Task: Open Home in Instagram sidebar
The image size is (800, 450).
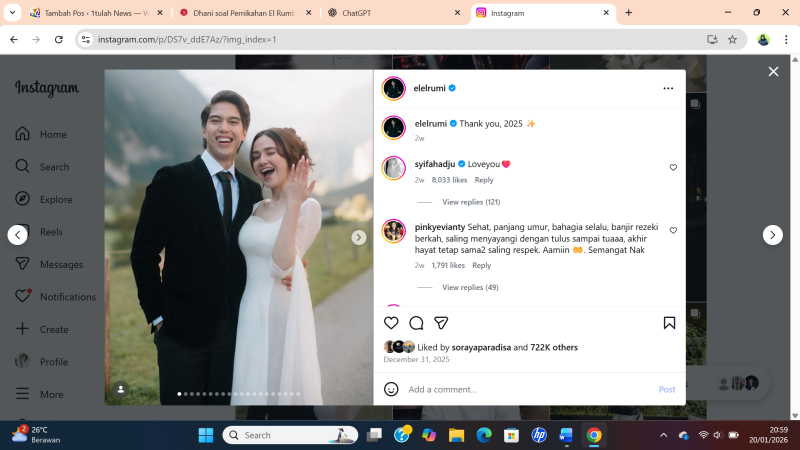Action: pos(42,134)
